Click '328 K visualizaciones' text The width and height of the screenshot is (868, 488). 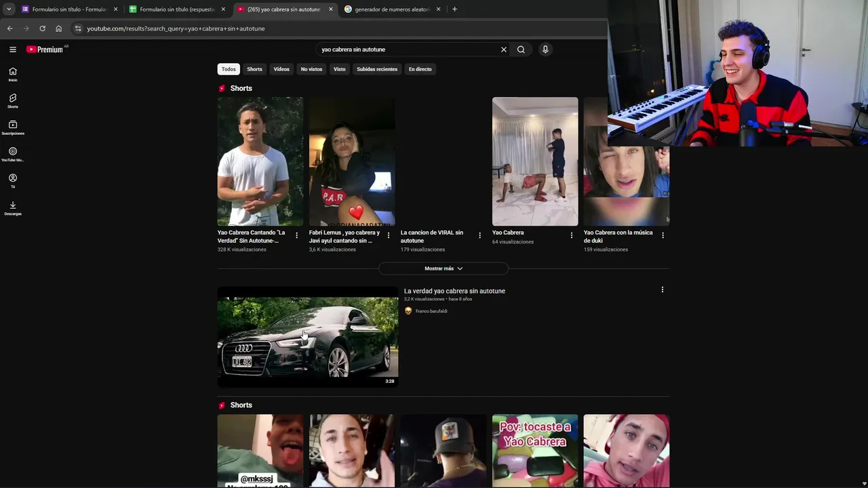[x=242, y=249]
